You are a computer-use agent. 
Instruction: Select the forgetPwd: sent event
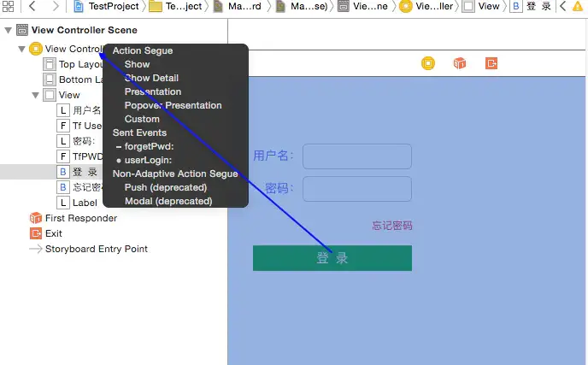(149, 146)
